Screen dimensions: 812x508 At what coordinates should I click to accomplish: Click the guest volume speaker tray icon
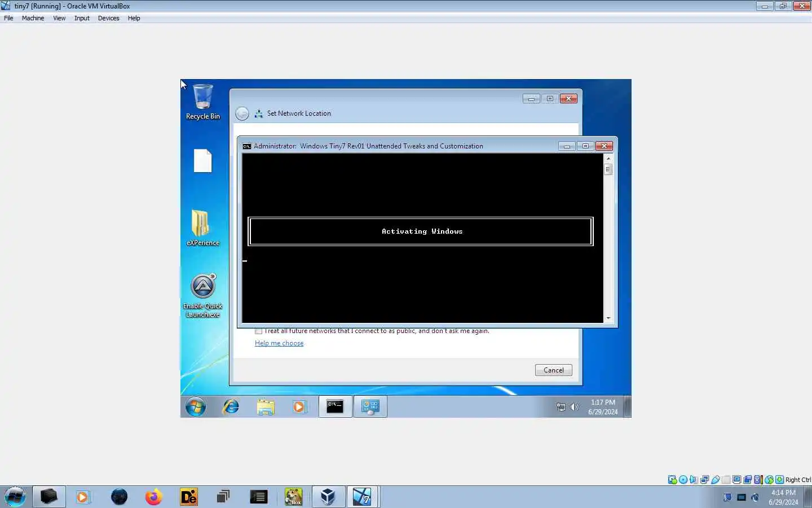(x=575, y=407)
